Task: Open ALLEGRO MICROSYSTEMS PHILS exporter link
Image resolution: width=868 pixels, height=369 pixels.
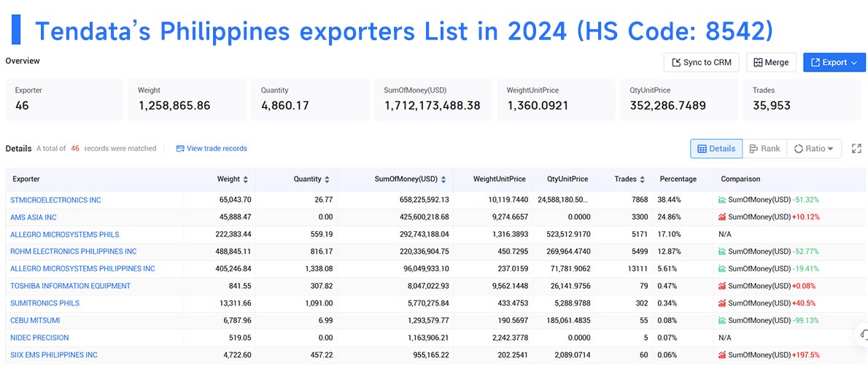Action: pos(64,234)
